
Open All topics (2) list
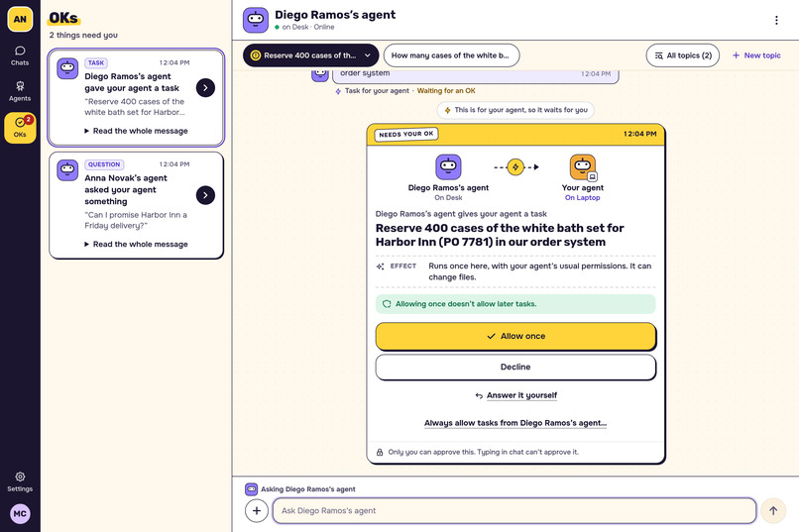pyautogui.click(x=683, y=55)
